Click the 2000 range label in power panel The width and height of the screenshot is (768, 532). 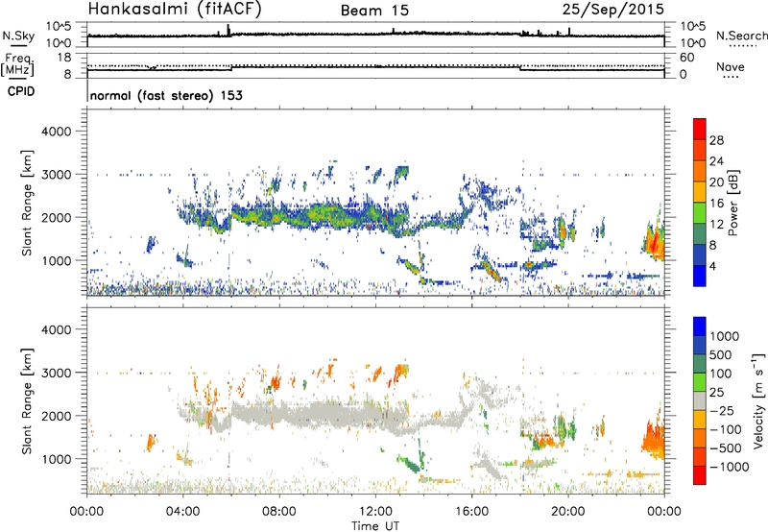pos(56,217)
